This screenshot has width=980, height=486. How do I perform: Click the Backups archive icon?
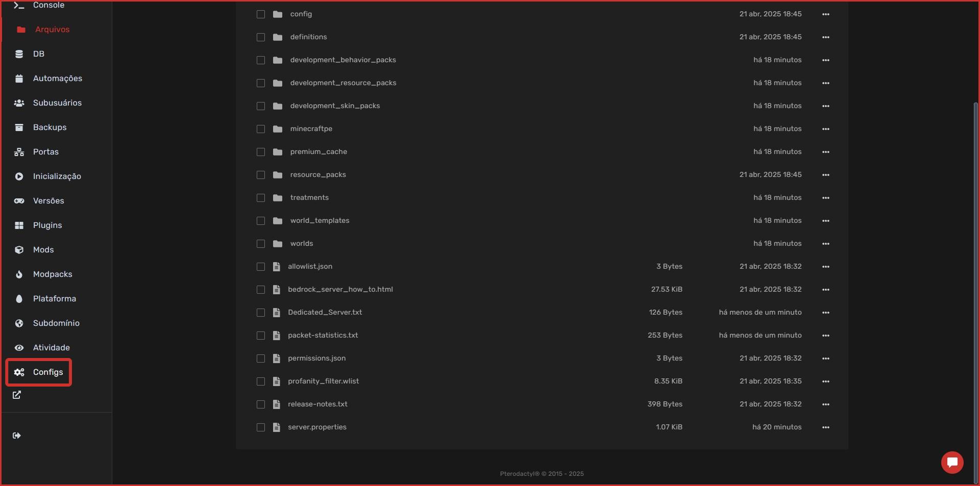[19, 127]
